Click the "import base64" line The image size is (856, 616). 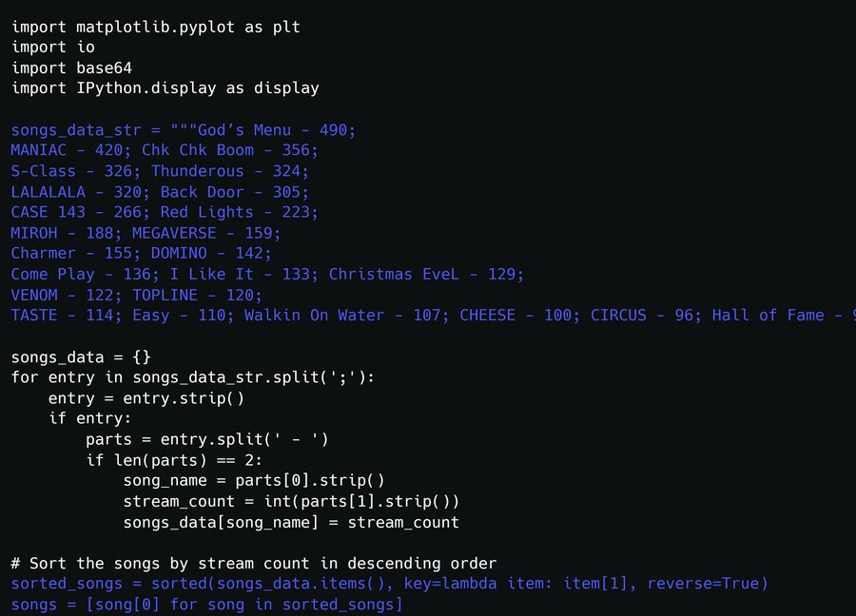(71, 67)
